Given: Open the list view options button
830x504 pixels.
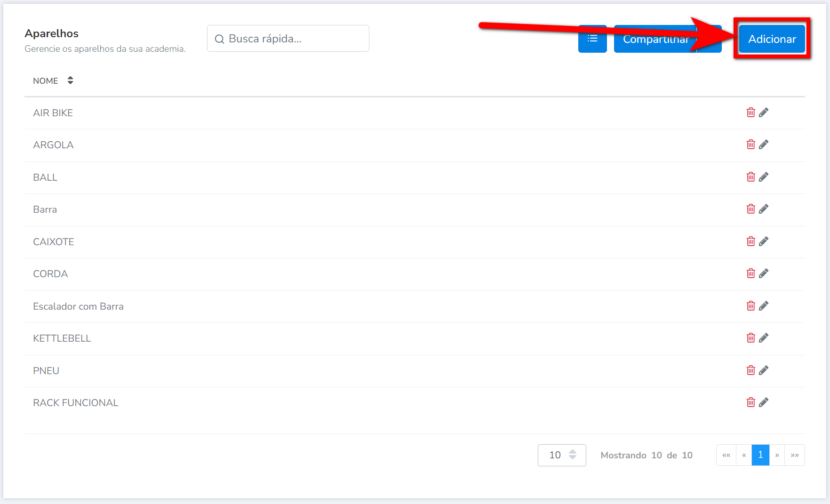Looking at the screenshot, I should pyautogui.click(x=592, y=39).
